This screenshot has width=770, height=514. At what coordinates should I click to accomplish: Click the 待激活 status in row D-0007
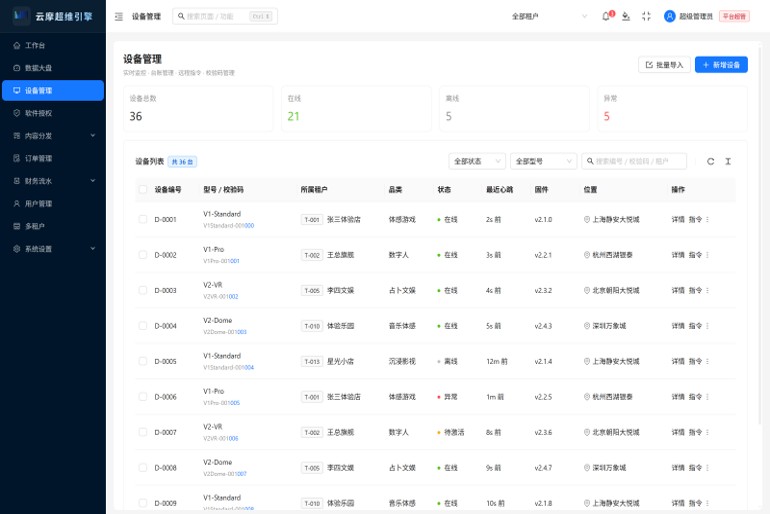pos(450,433)
